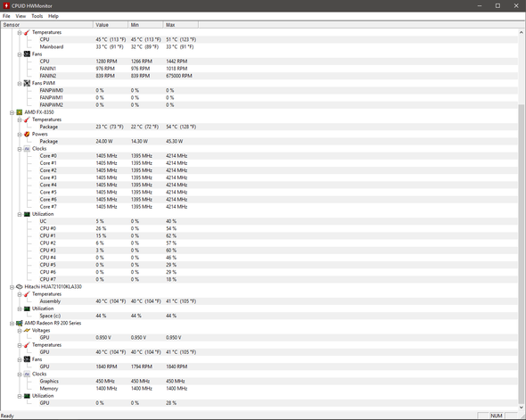Click the Hitachi hard drive icon
The width and height of the screenshot is (526, 420).
point(20,286)
